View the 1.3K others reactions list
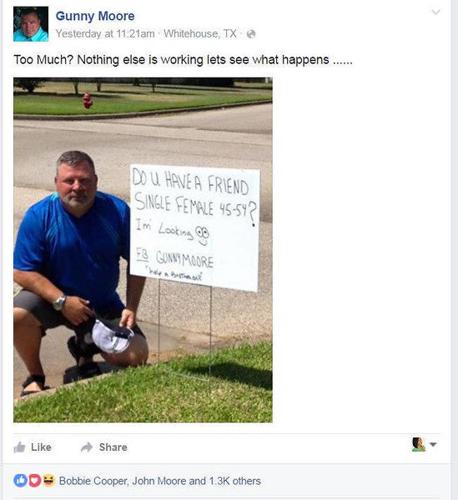The width and height of the screenshot is (458, 500). click(x=235, y=481)
